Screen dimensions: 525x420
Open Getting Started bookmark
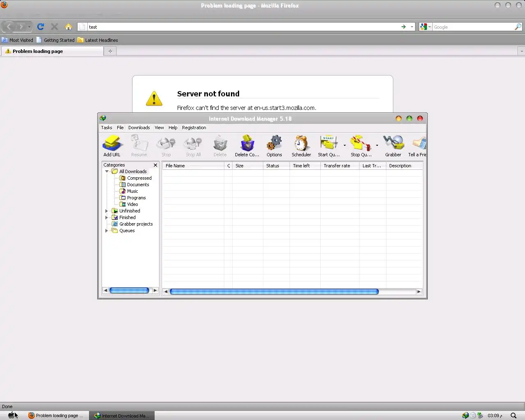(x=55, y=40)
